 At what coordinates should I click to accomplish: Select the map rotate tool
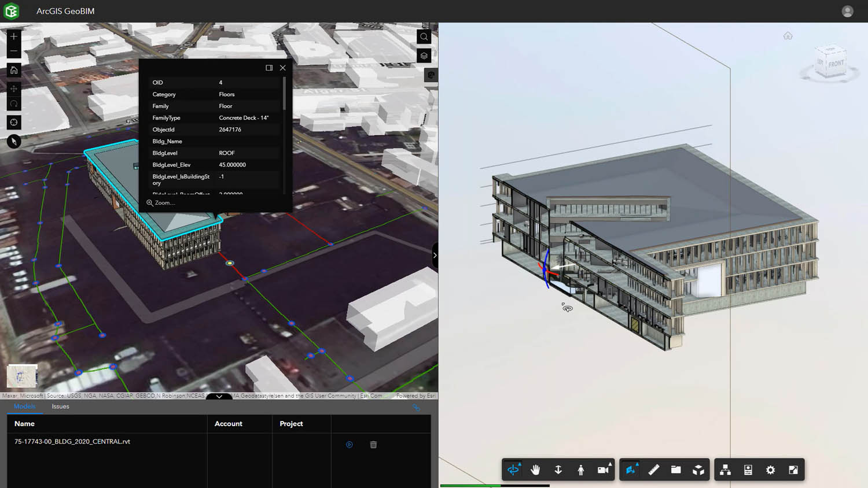[14, 103]
